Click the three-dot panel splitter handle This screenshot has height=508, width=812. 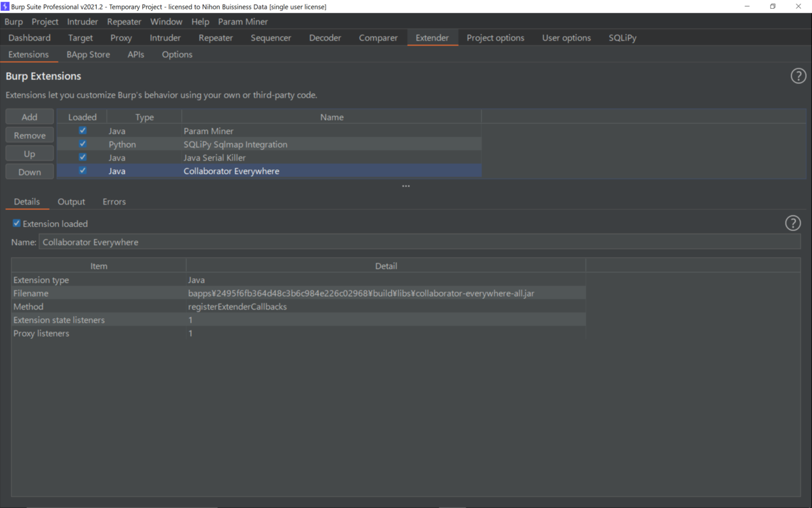pyautogui.click(x=406, y=186)
